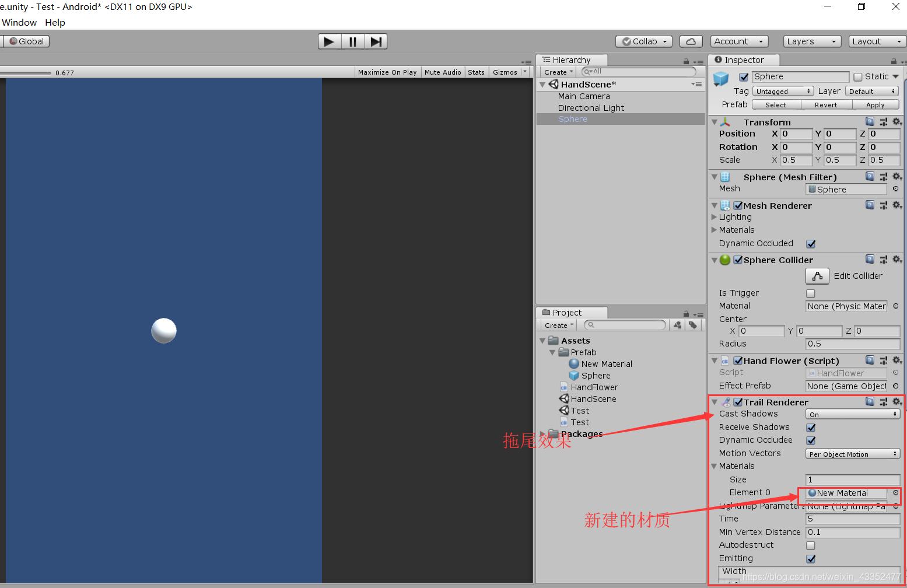Image resolution: width=907 pixels, height=588 pixels.
Task: Toggle Trail Renderer Receive Shadows checkbox
Action: point(811,428)
